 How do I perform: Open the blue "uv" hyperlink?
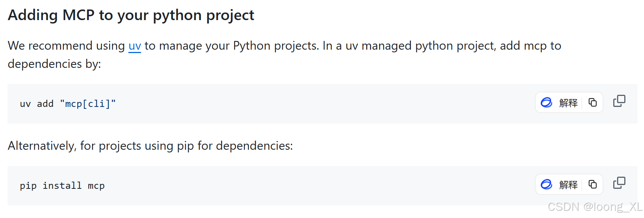coord(135,46)
